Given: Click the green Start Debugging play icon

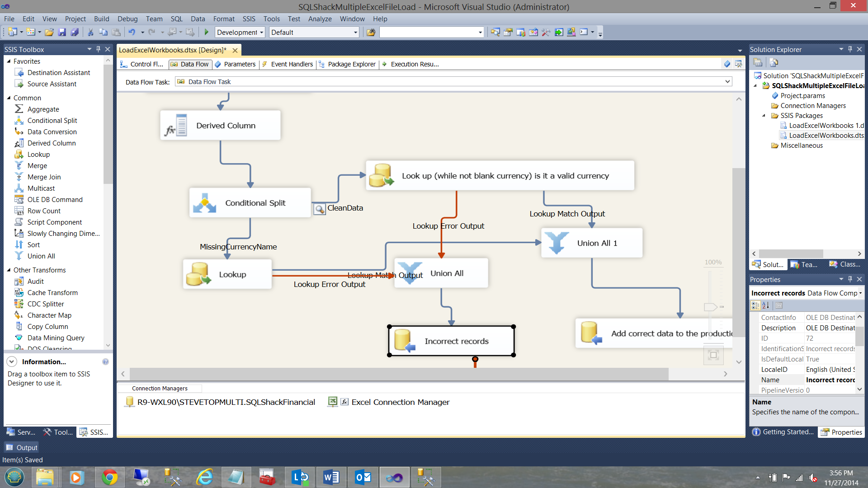Looking at the screenshot, I should pyautogui.click(x=207, y=32).
